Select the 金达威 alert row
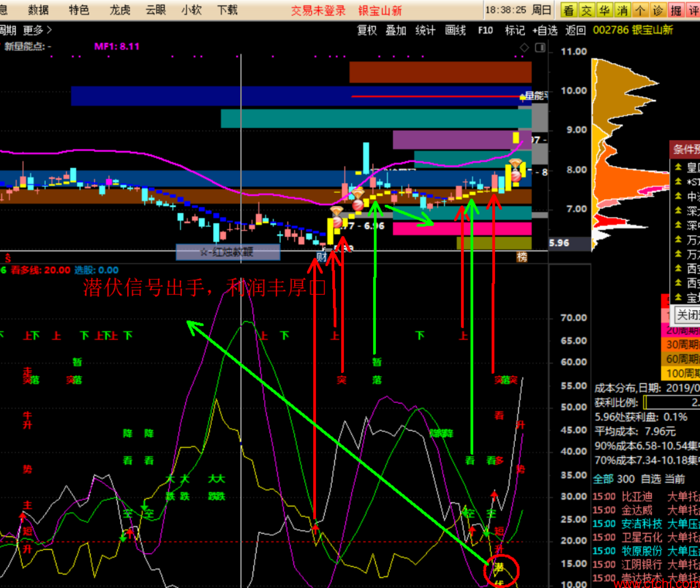 646,510
